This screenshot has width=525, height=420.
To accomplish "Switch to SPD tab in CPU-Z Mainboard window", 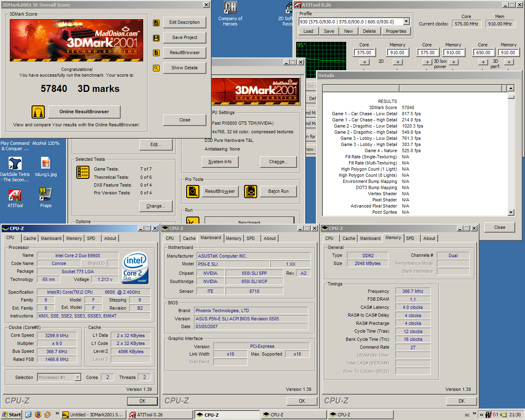I will click(251, 238).
